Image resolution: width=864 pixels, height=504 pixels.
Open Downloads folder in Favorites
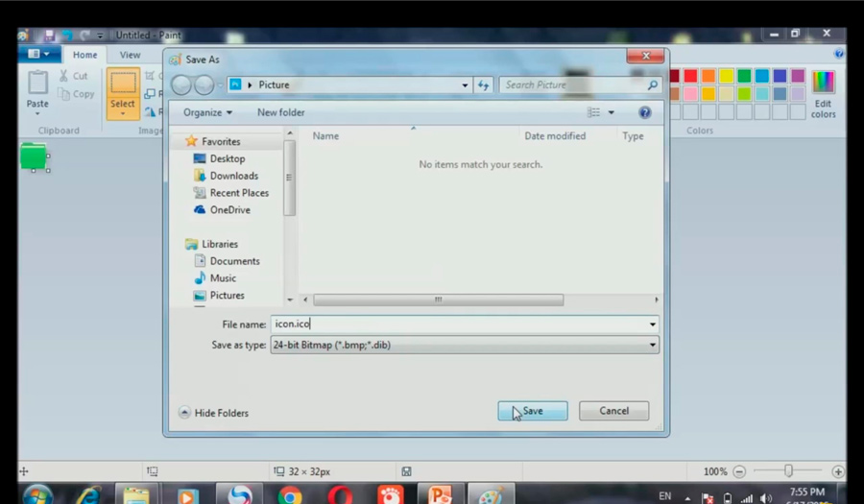[x=226, y=176]
